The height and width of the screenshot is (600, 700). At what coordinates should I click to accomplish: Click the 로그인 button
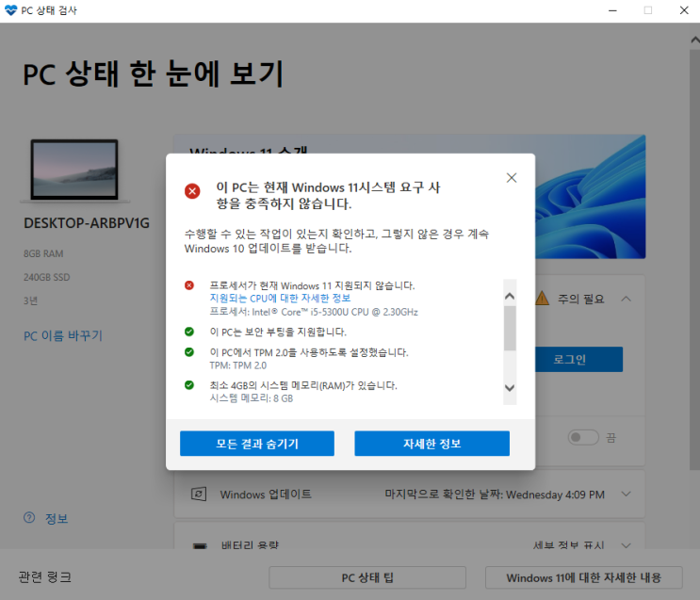578,360
